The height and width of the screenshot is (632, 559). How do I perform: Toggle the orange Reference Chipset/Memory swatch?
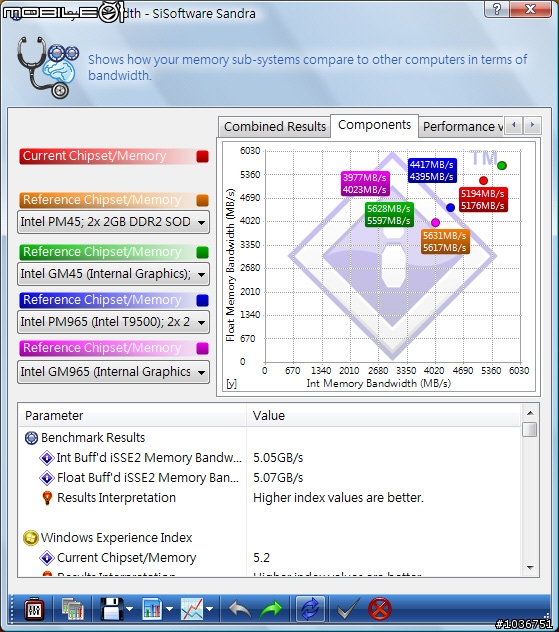(x=202, y=200)
